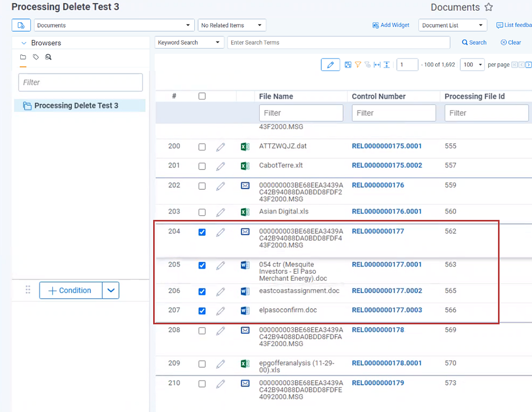The height and width of the screenshot is (412, 532).
Task: Go to next page arrow
Action: (528, 64)
